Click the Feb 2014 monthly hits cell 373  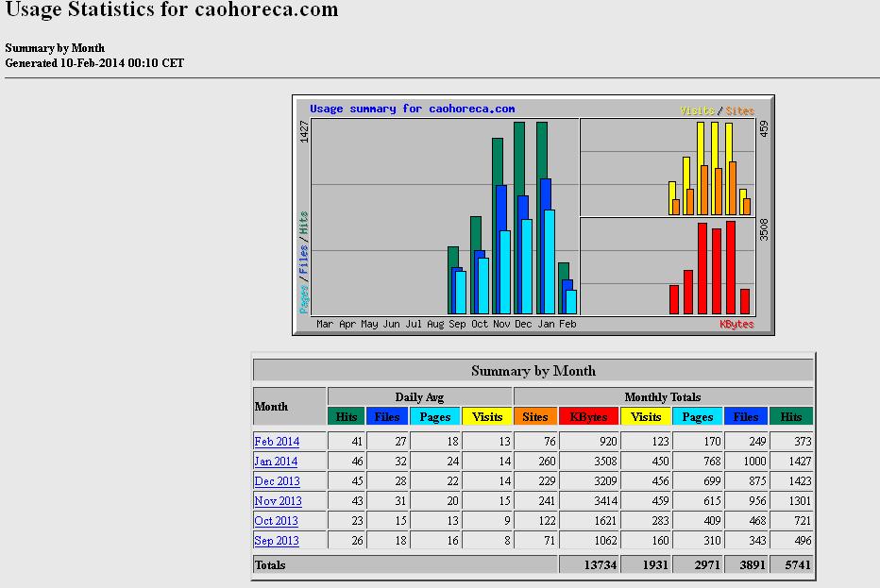pos(791,442)
